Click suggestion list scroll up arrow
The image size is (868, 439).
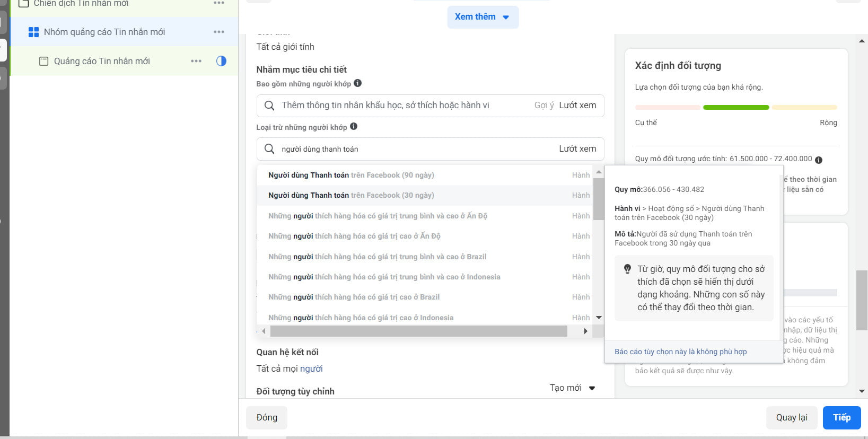tap(599, 172)
